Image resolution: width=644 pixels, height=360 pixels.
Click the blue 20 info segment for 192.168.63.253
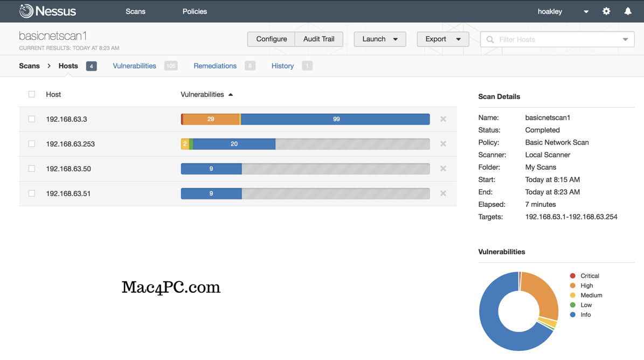click(x=234, y=144)
